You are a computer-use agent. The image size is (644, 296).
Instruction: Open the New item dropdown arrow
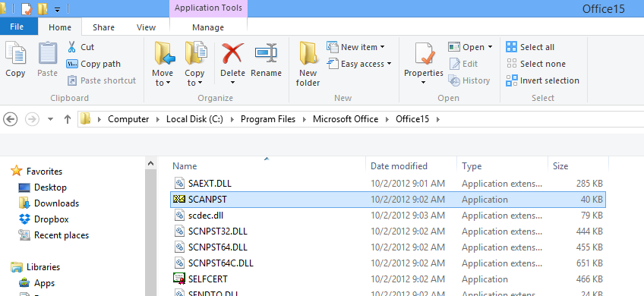click(x=383, y=47)
